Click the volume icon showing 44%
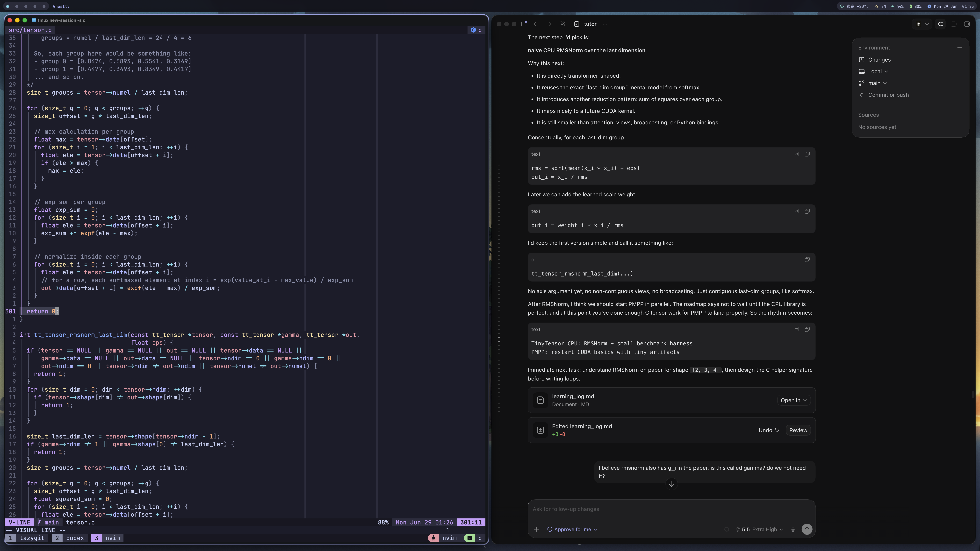Screen dimensions: 980x551 pyautogui.click(x=893, y=7)
